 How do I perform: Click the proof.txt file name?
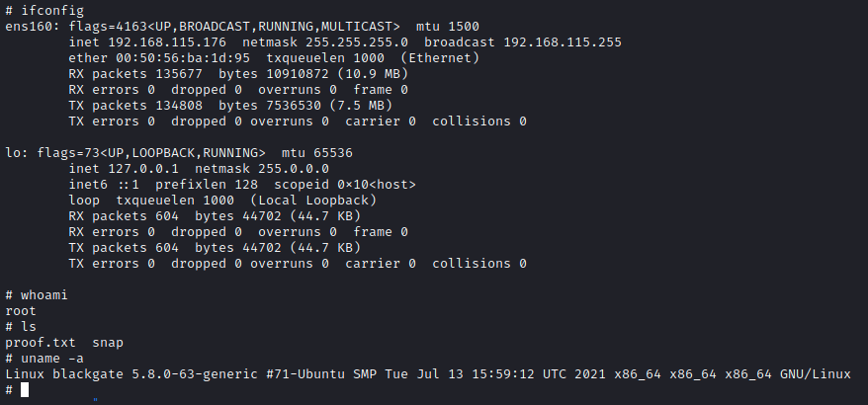[41, 343]
